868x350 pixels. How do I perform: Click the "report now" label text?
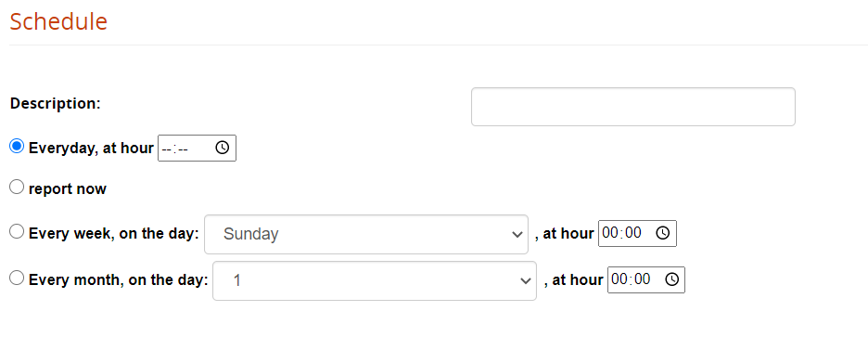68,188
